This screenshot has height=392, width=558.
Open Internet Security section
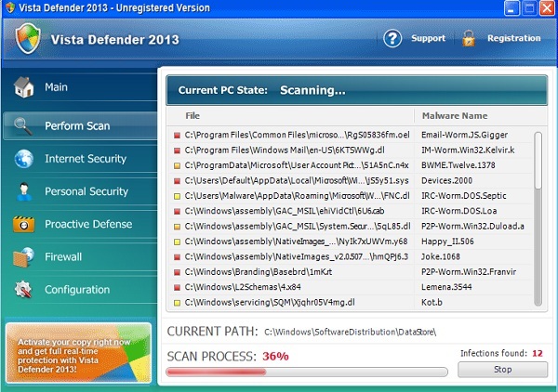point(80,159)
